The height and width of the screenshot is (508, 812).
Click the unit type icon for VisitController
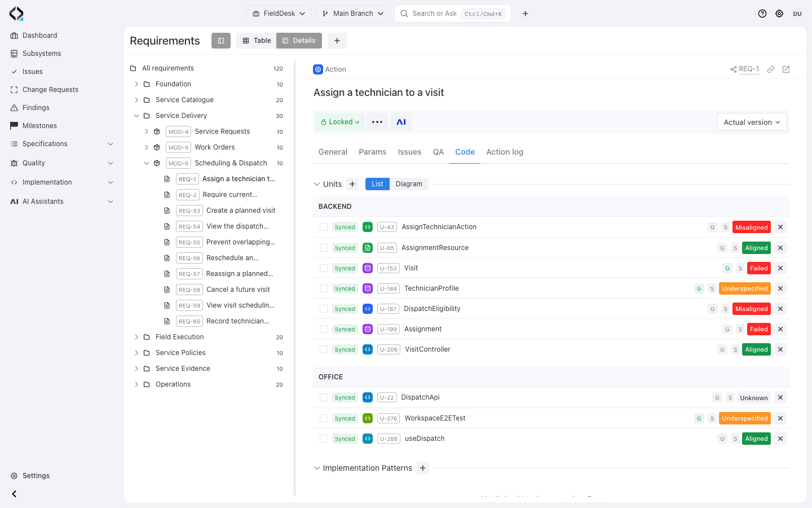click(x=368, y=349)
